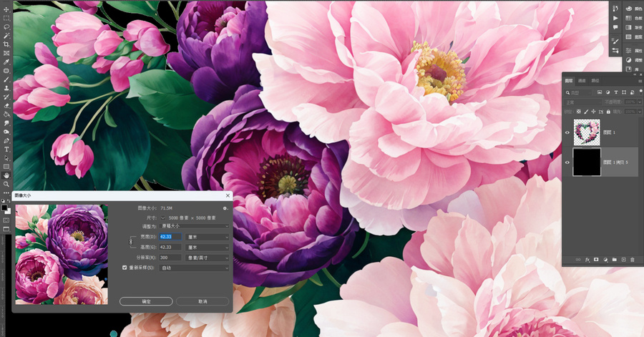Select the Brush tool
Image resolution: width=644 pixels, height=337 pixels.
tap(6, 79)
